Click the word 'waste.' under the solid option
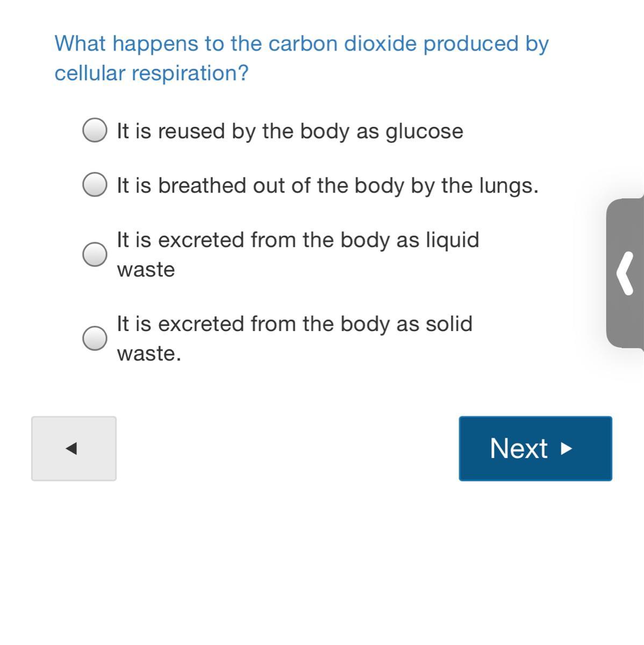The height and width of the screenshot is (645, 644). tap(149, 354)
